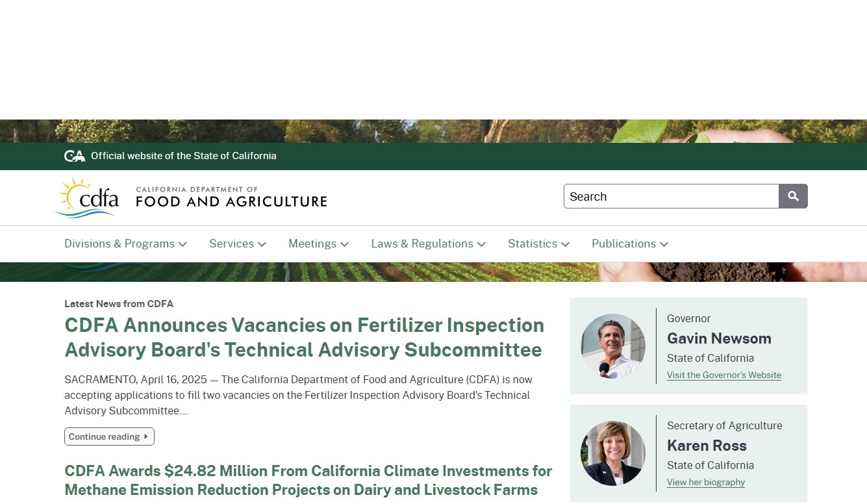The height and width of the screenshot is (504, 867).
Task: Click the Gavin Newsom name text
Action: 719,338
